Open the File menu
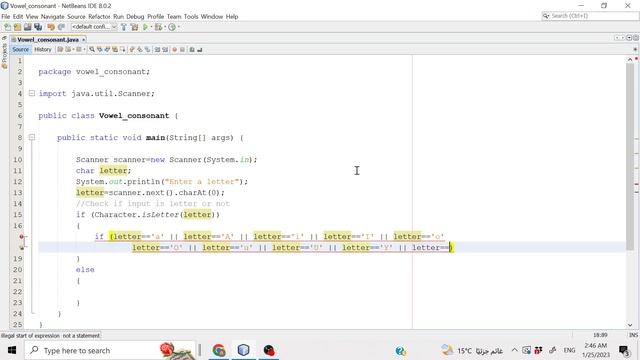640x360 pixels. [6, 17]
